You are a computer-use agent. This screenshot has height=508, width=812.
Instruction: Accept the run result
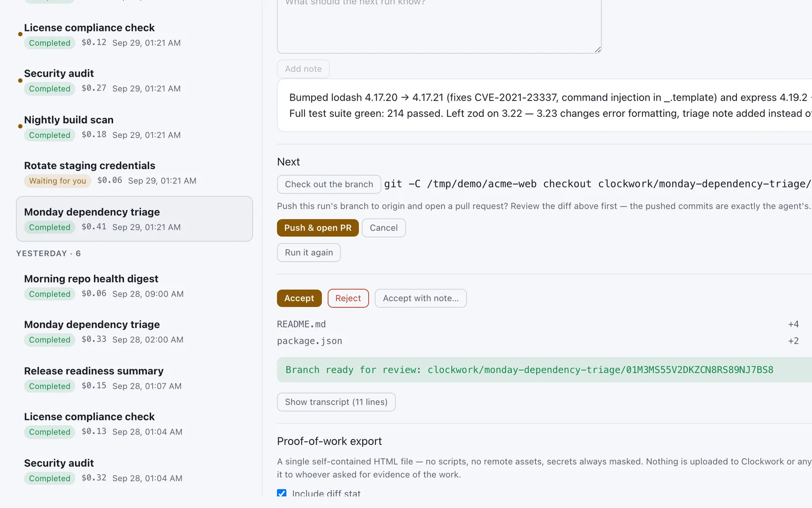(x=299, y=298)
